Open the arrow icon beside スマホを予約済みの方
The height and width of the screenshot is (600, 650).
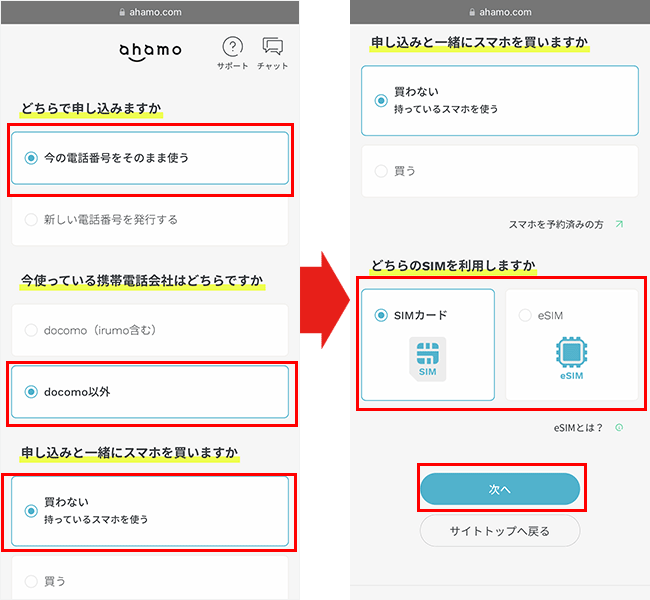pyautogui.click(x=619, y=224)
